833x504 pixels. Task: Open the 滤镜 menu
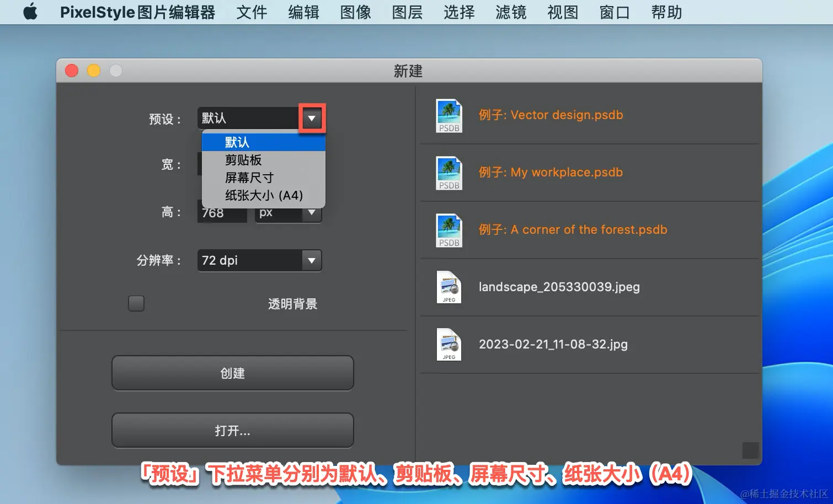tap(511, 12)
